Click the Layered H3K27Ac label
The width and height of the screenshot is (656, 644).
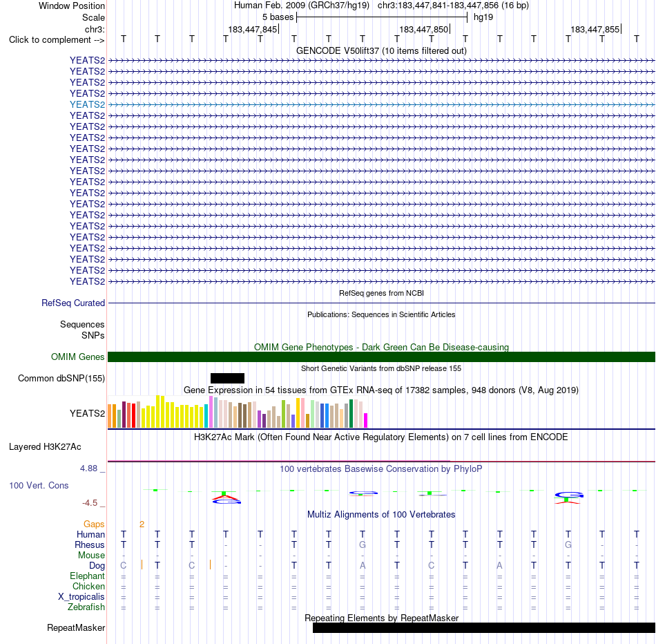(x=45, y=447)
